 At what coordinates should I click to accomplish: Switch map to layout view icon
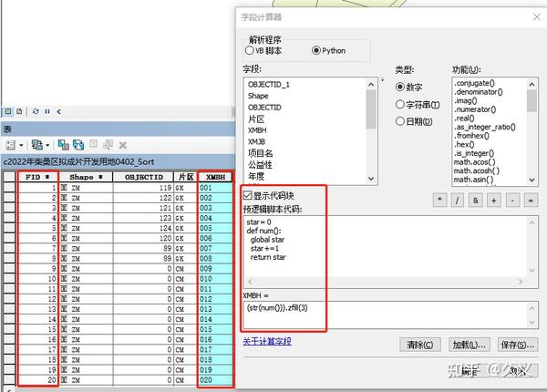point(19,111)
